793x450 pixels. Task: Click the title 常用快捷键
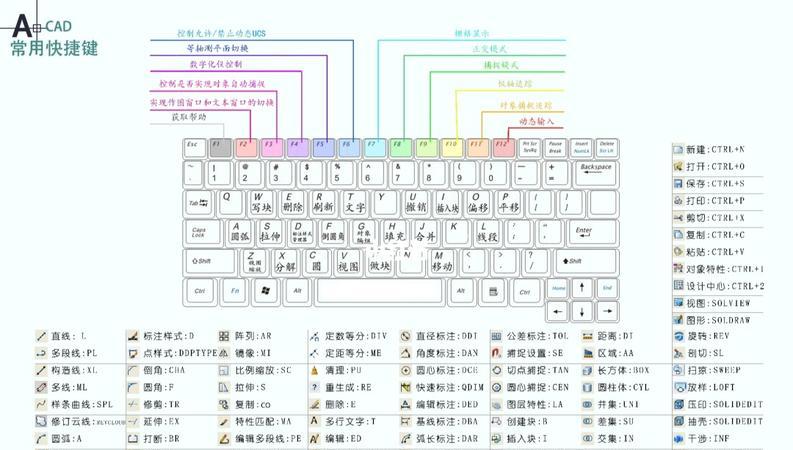click(x=55, y=49)
